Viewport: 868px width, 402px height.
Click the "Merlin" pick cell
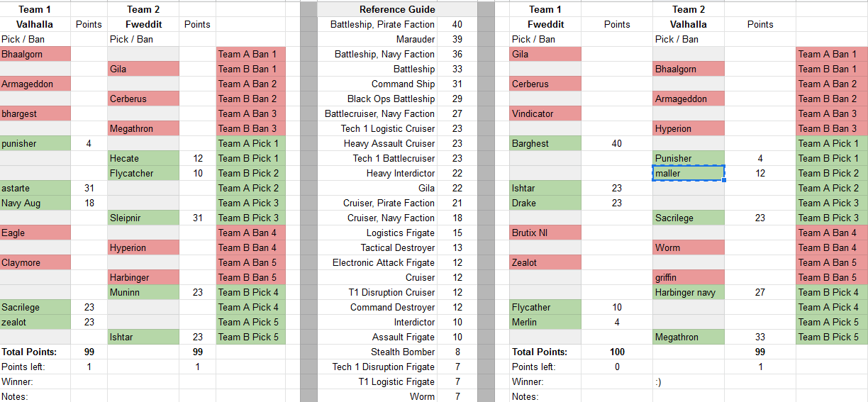pyautogui.click(x=545, y=322)
